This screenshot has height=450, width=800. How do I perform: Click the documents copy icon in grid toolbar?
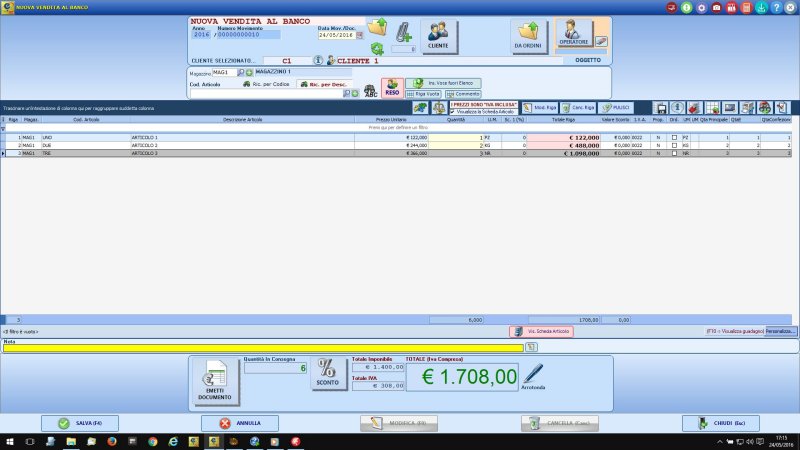747,108
